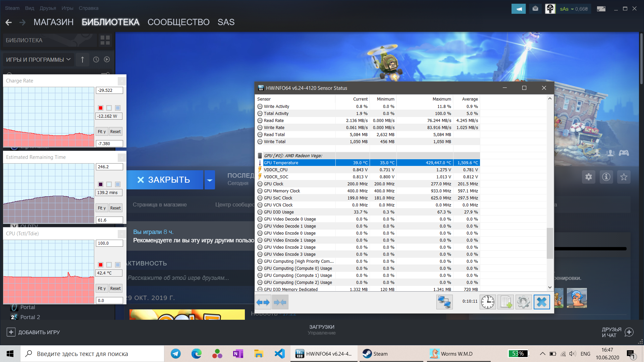Viewport: 644px width, 362px height.
Task: Click the Steam ready-to-play filter icon
Action: (107, 59)
